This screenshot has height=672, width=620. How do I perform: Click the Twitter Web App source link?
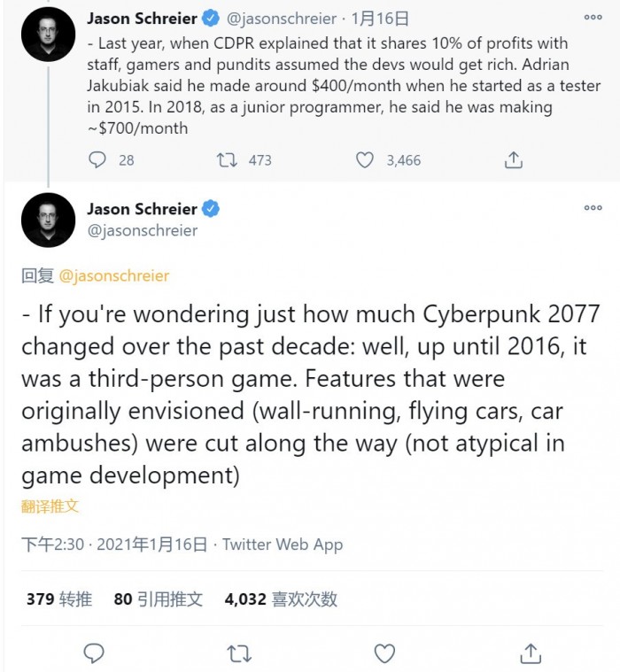pos(283,545)
